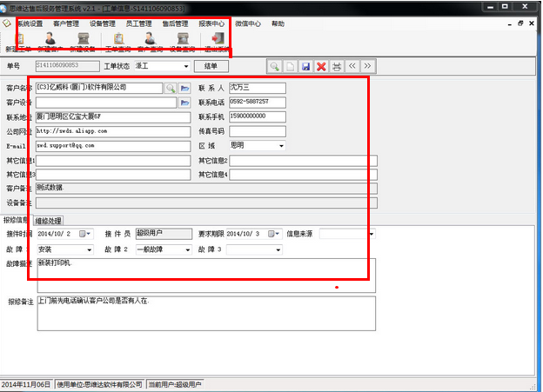Switch to the 报修信息 tab
This screenshot has width=543, height=392.
pos(17,220)
